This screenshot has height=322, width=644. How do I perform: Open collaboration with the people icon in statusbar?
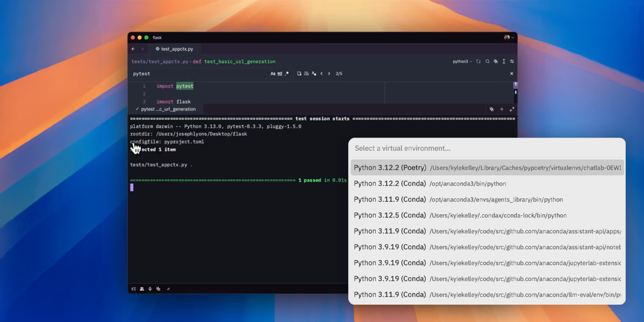[142, 289]
